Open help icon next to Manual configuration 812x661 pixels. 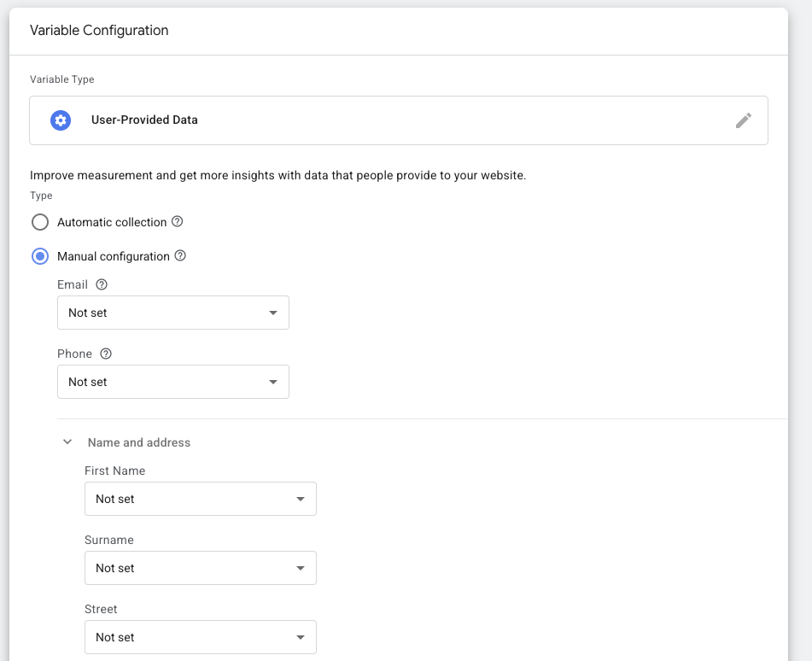coord(180,256)
